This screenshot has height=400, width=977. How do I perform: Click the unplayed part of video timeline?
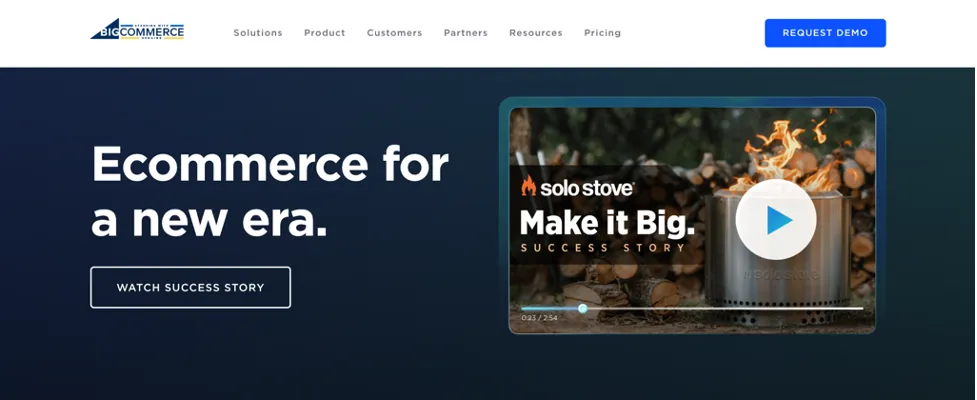(725, 308)
